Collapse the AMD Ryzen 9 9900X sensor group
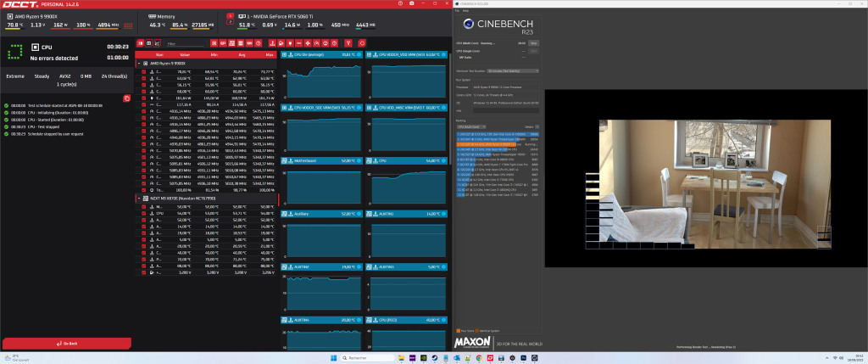 [138, 63]
